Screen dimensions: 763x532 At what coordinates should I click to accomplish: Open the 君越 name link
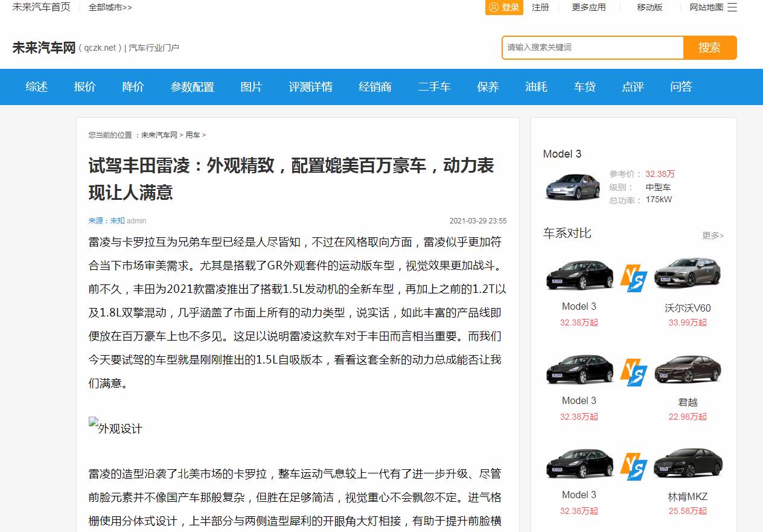tap(688, 402)
